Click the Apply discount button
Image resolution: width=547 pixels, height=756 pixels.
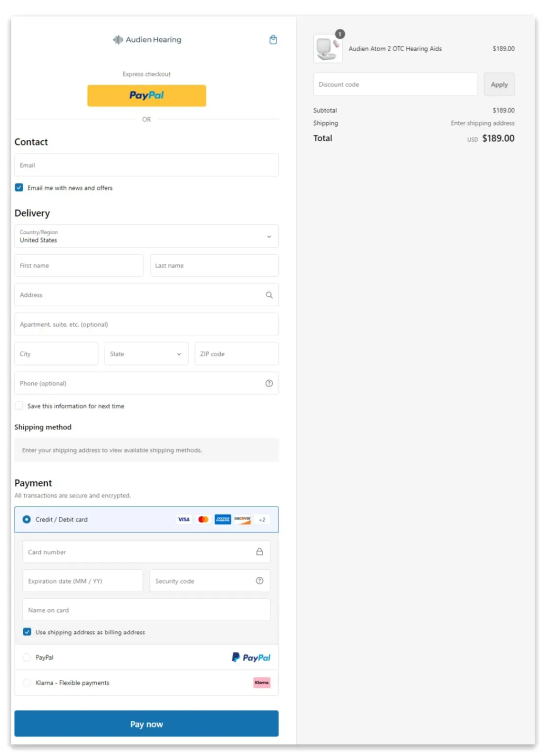click(499, 84)
